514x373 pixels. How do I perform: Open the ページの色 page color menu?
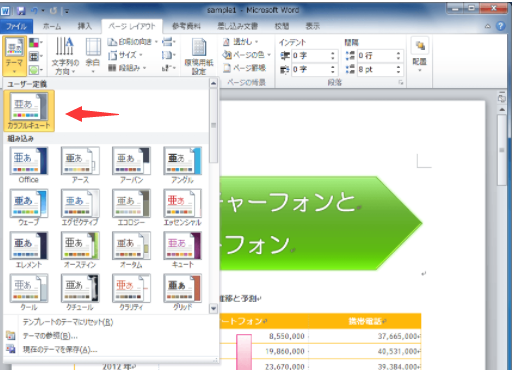coord(246,55)
